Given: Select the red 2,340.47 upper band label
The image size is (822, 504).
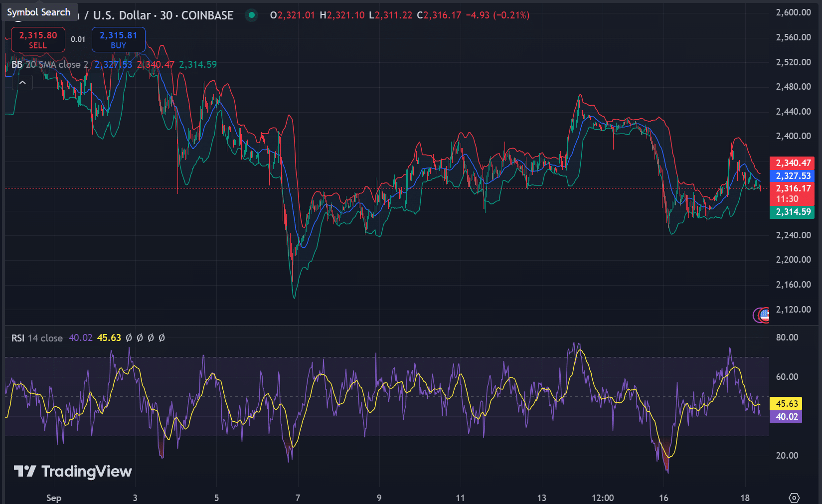Looking at the screenshot, I should pyautogui.click(x=793, y=163).
